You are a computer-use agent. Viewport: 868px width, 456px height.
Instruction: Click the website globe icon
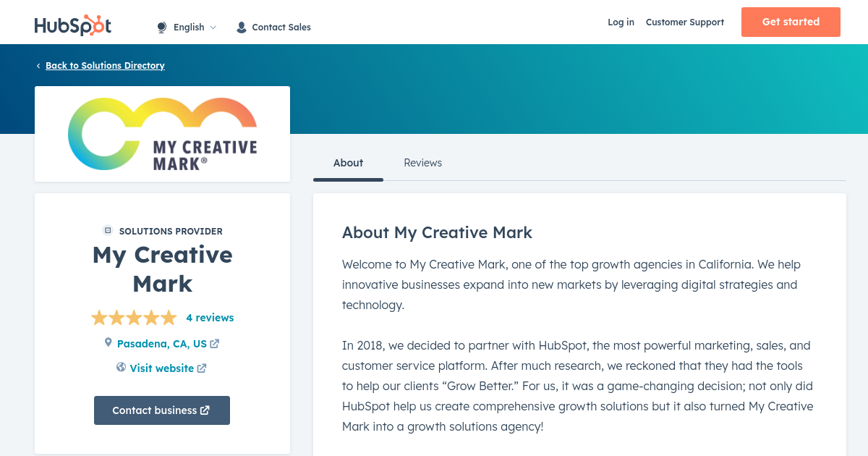coord(122,368)
